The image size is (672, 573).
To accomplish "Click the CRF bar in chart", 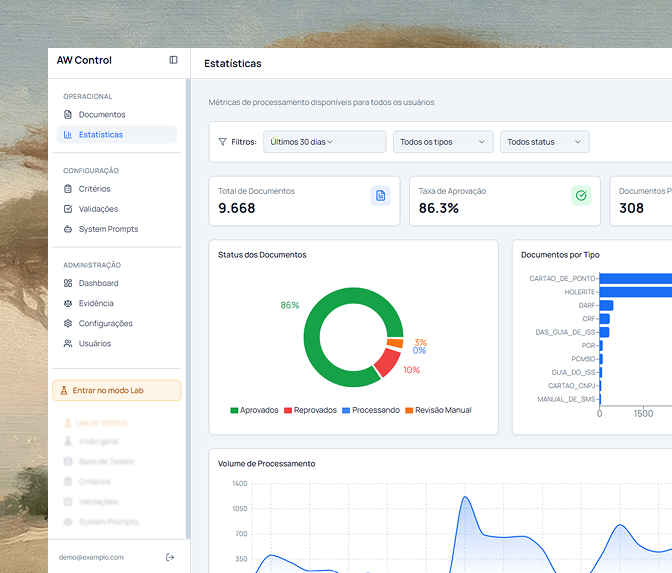I will pyautogui.click(x=605, y=319).
